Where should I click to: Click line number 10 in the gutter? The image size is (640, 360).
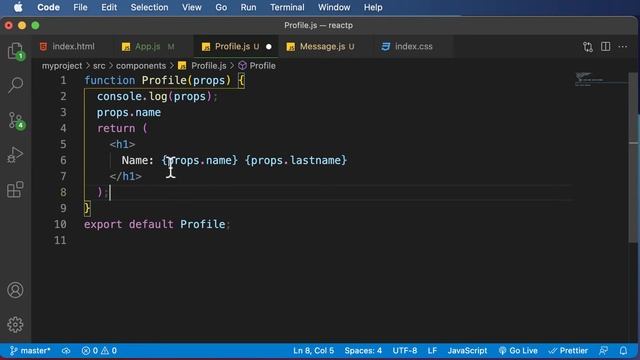pyautogui.click(x=60, y=224)
